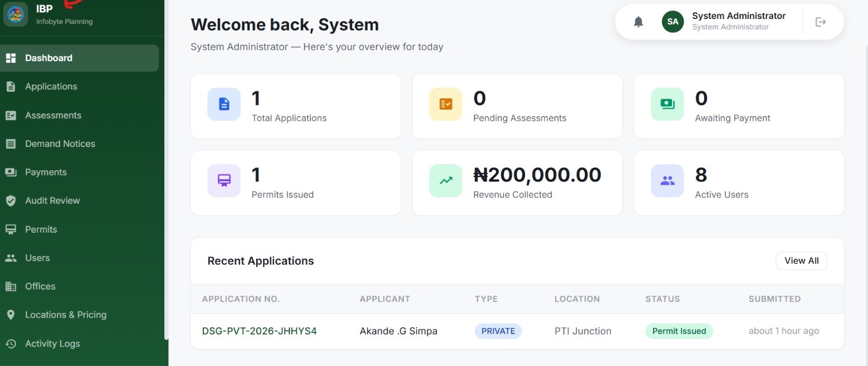Click the blue Total Applications card icon
This screenshot has height=366, width=868.
pos(224,104)
